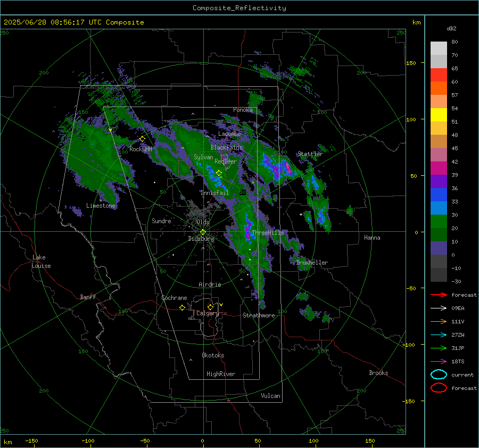Click yellow diamond marker above Calgary label
This screenshot has width=479, height=448.
[210, 307]
